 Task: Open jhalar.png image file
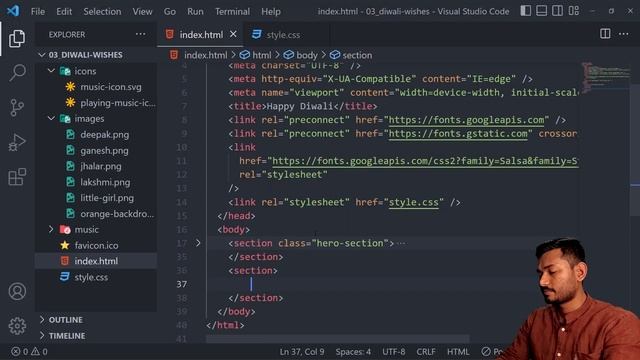point(100,167)
